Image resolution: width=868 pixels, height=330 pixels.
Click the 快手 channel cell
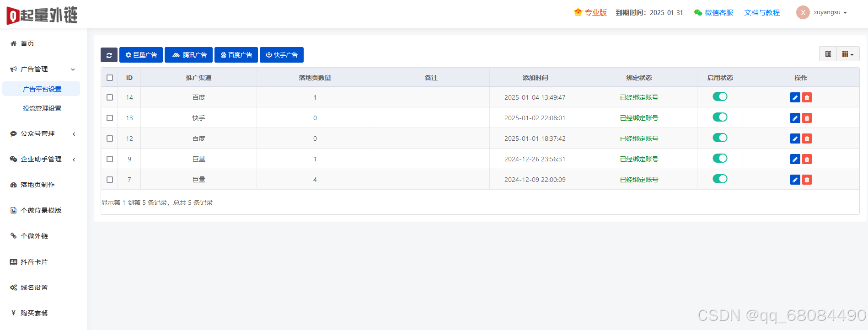(198, 118)
